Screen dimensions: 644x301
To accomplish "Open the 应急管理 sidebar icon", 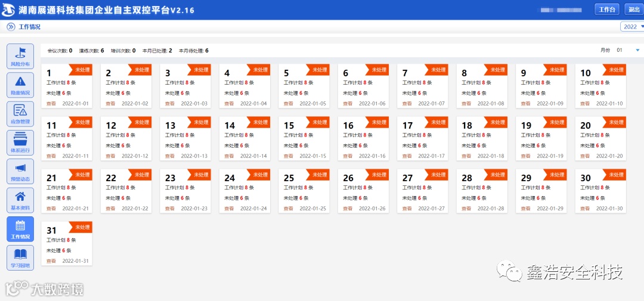I will coord(20,114).
